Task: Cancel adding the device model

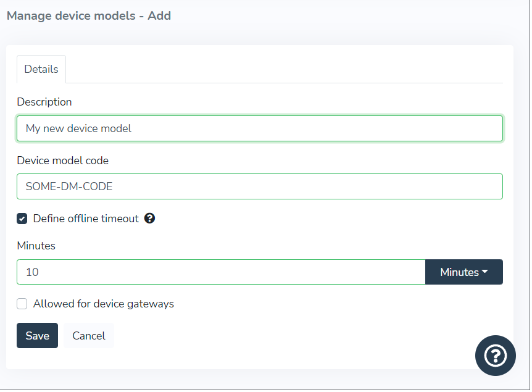Action: point(89,336)
